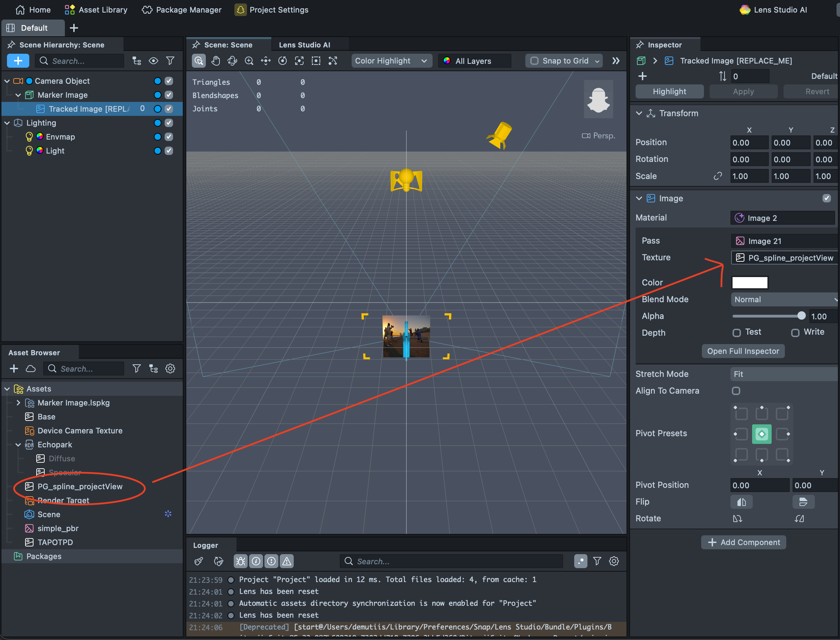Open the filter funnel in Scene Hierarchy
Screen dimensions: 840x640
pos(170,61)
